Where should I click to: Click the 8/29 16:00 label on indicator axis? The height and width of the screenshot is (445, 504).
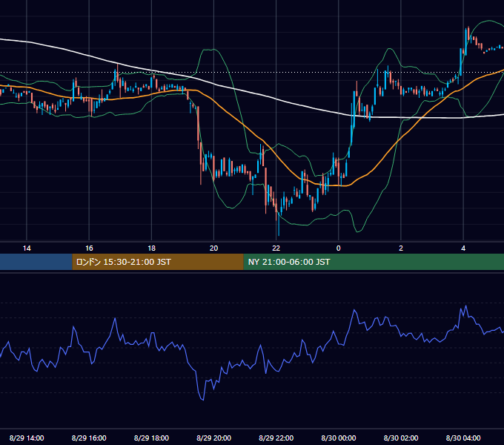click(x=89, y=438)
